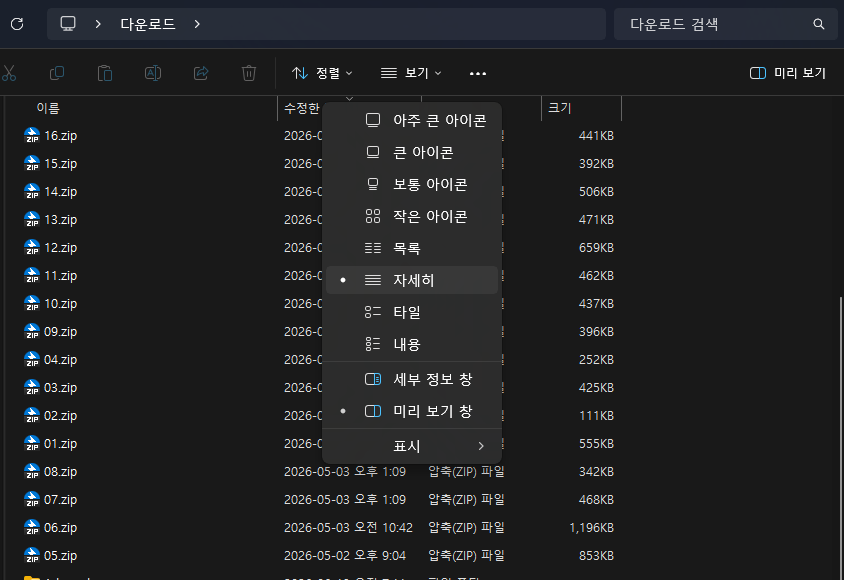The height and width of the screenshot is (580, 844).
Task: Toggle 미리 보기 창 in the view menu
Action: click(412, 412)
